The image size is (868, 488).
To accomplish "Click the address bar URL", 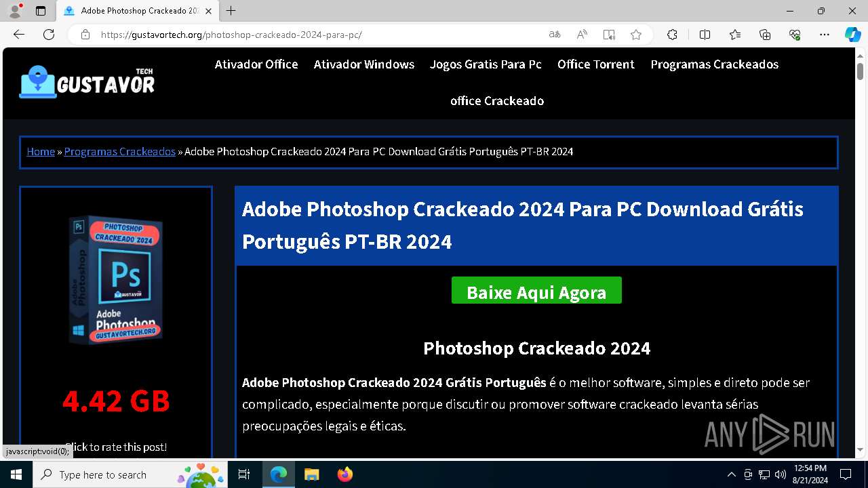I will click(x=231, y=35).
